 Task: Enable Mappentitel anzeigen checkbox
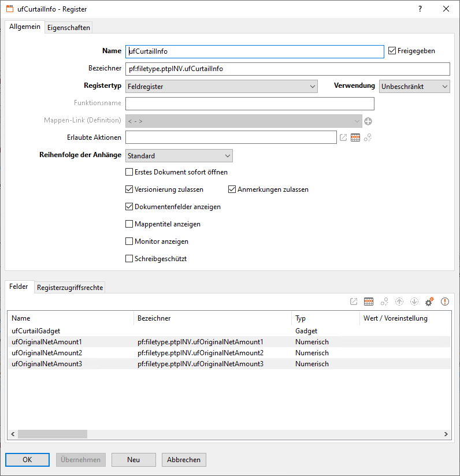(x=129, y=224)
